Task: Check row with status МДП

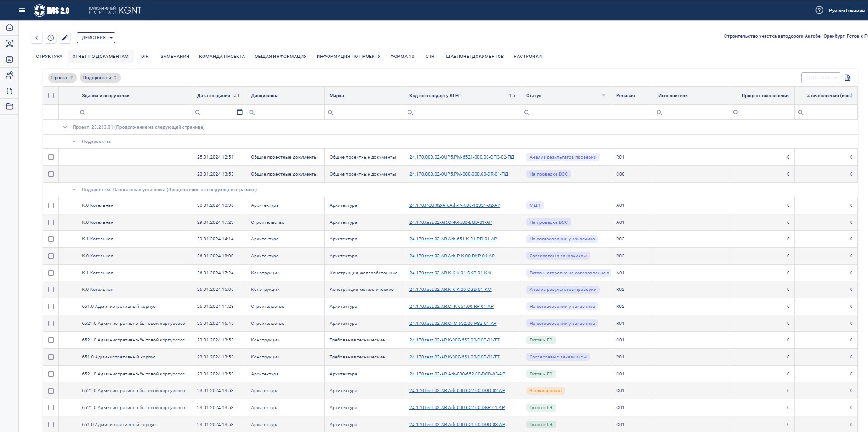Action: pos(51,205)
